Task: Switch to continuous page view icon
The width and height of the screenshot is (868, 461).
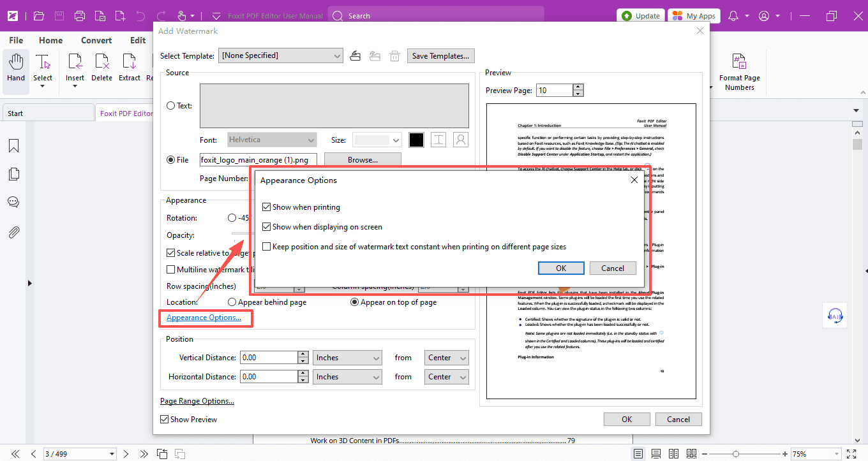Action: point(655,454)
